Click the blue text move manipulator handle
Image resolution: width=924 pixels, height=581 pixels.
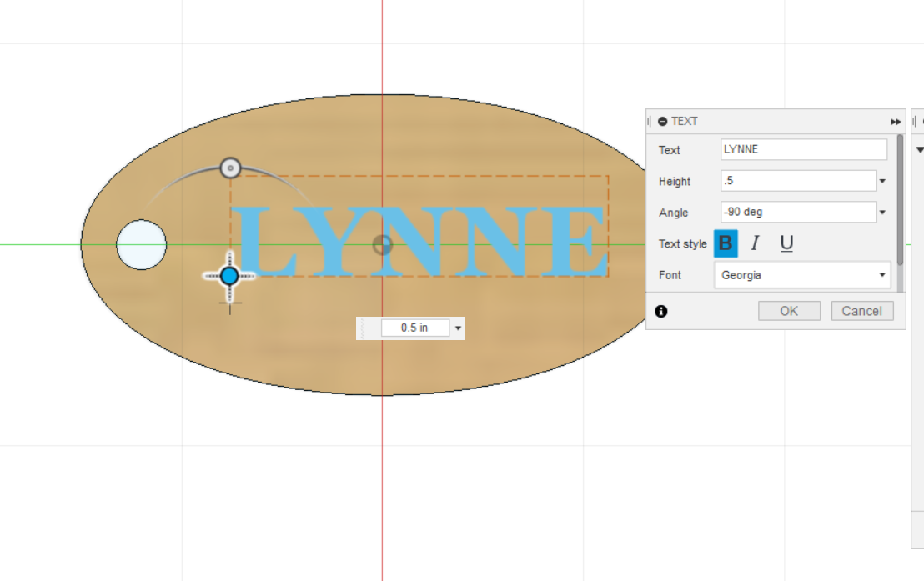coord(230,276)
